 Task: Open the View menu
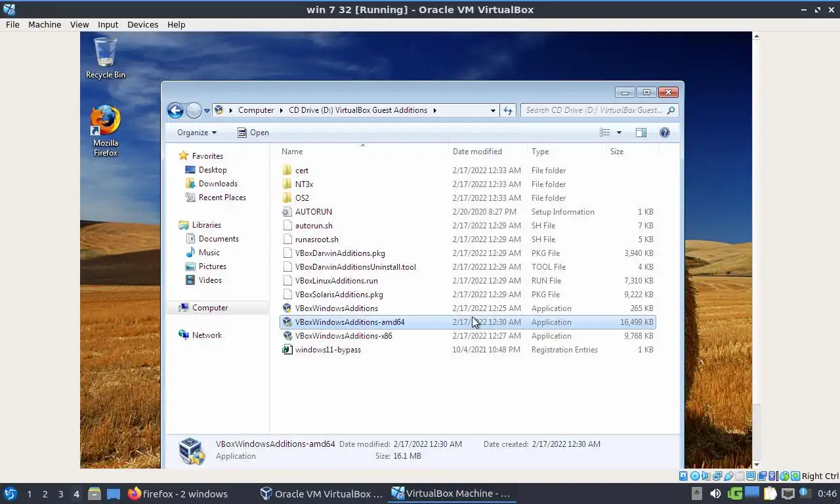(79, 24)
